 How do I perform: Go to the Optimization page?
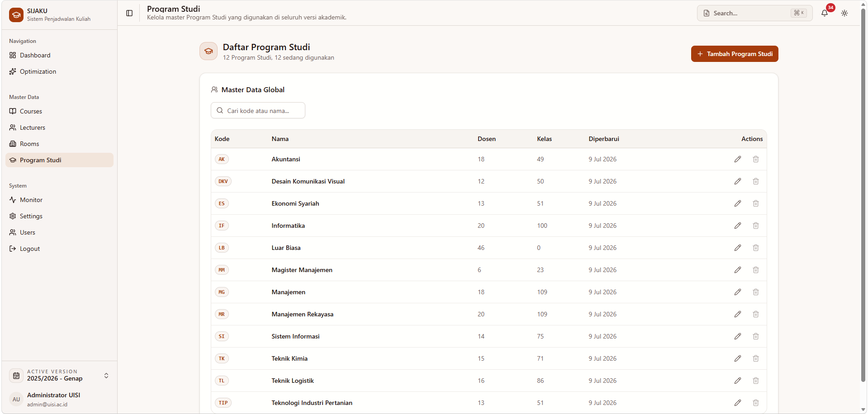tap(59, 71)
